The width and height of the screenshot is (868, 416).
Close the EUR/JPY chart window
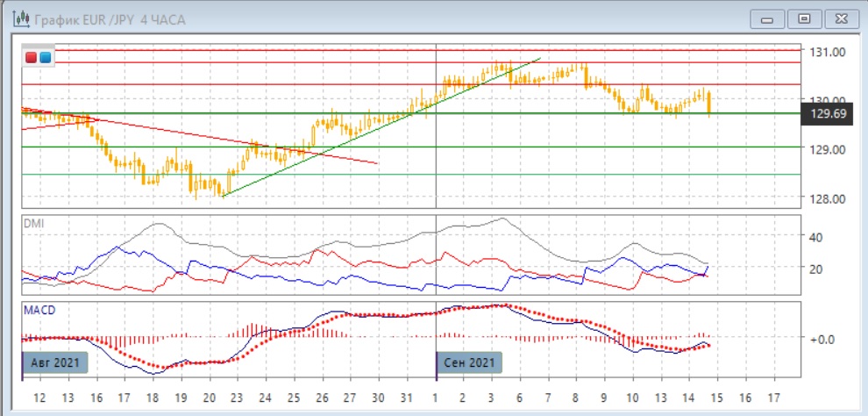click(x=842, y=19)
